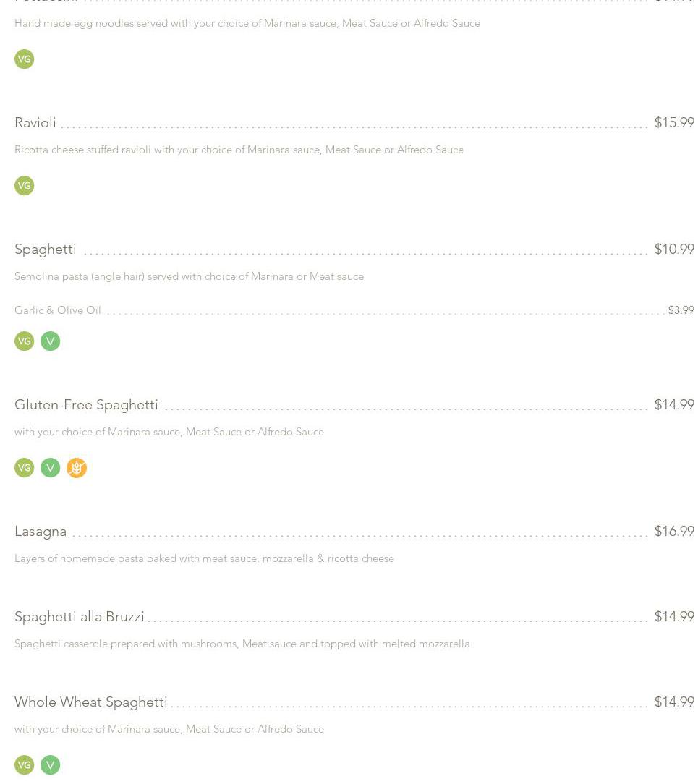Image resolution: width=698 pixels, height=784 pixels.
Task: Click the V icon under Gluten-Free Spaghetti
Action: 51,468
